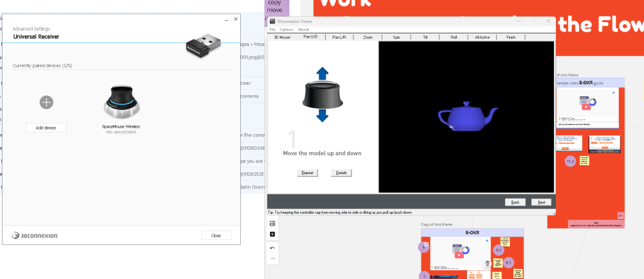Click the Back button in Trainer

pyautogui.click(x=515, y=202)
